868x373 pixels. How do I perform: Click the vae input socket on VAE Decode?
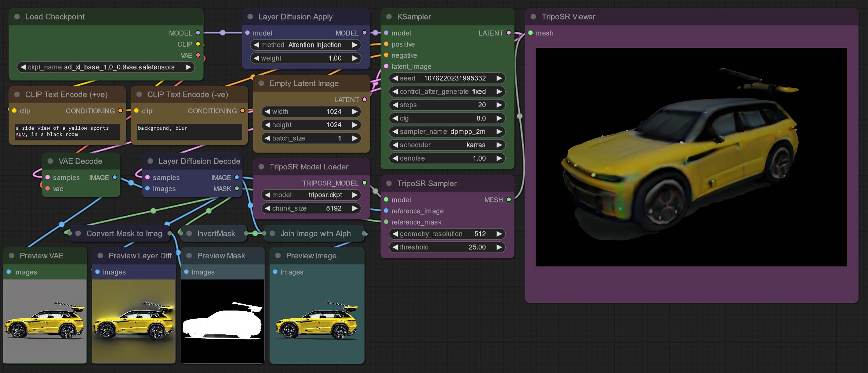tap(47, 189)
